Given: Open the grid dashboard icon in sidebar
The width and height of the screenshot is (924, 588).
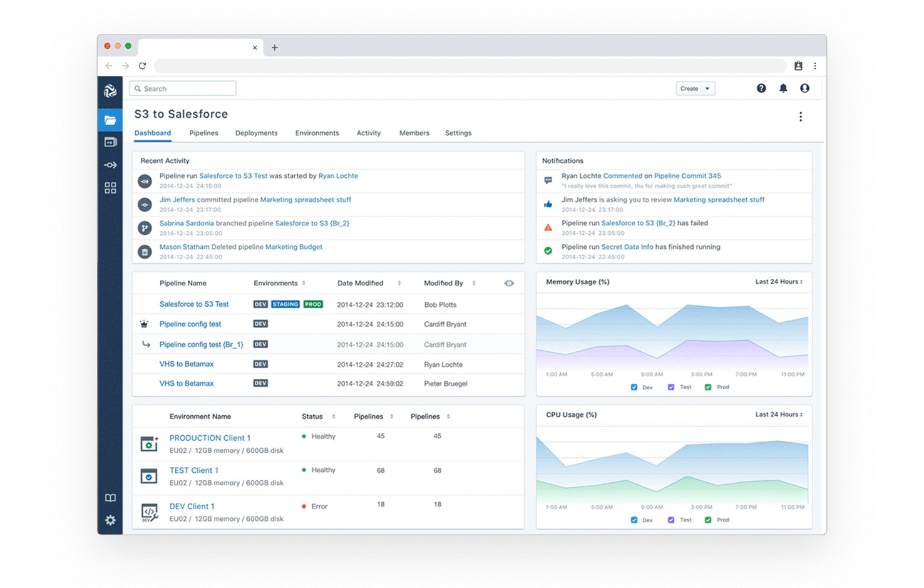Looking at the screenshot, I should pyautogui.click(x=110, y=188).
